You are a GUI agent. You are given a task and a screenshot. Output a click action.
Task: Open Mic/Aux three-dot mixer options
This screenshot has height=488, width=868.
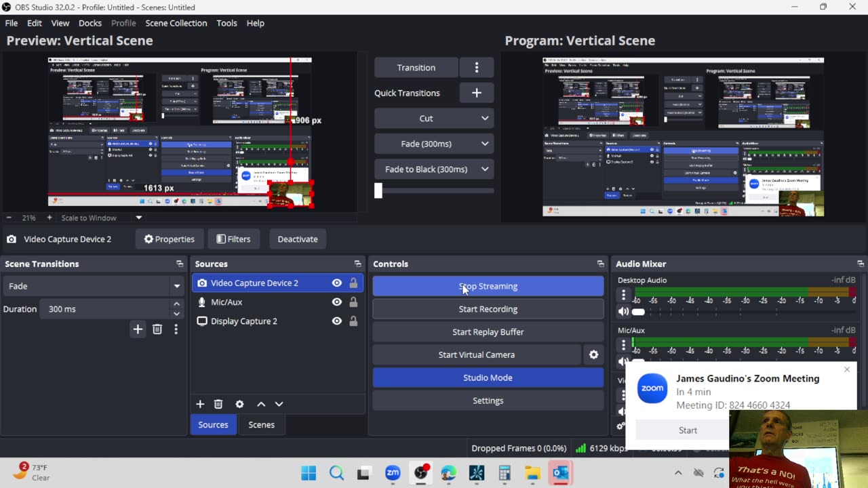click(623, 345)
